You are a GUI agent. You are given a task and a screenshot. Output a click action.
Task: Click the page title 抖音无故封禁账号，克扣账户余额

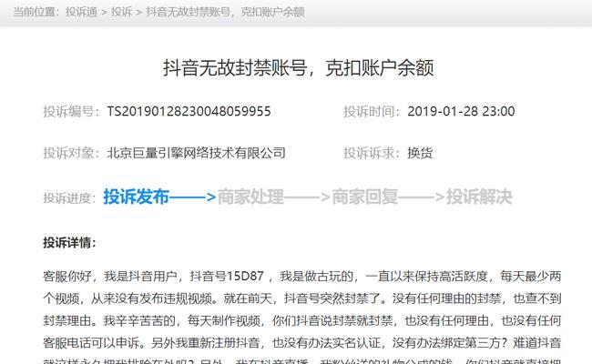coord(298,68)
